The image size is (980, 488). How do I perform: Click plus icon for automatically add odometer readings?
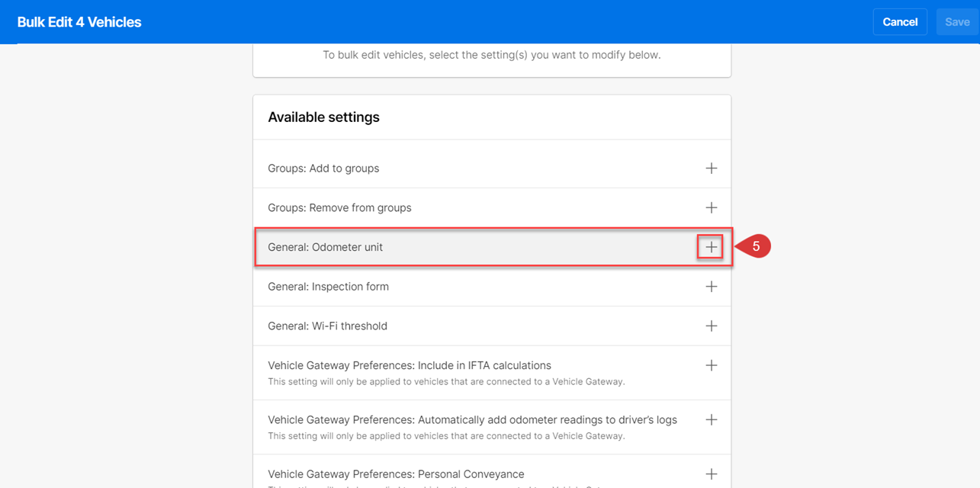click(711, 419)
